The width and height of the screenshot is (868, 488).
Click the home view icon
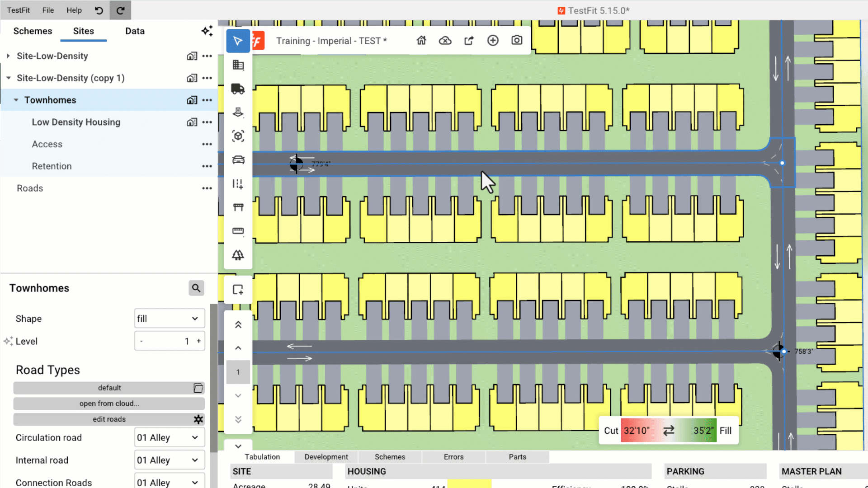pyautogui.click(x=421, y=41)
